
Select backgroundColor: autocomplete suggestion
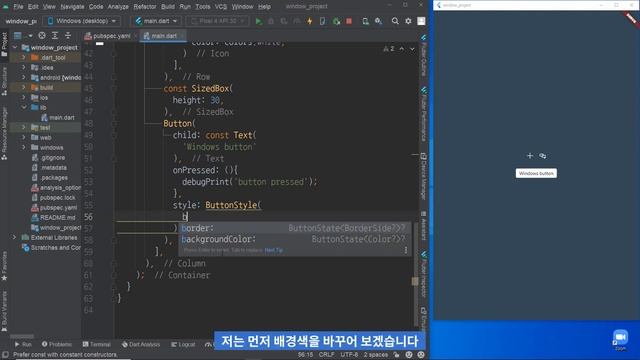point(294,240)
